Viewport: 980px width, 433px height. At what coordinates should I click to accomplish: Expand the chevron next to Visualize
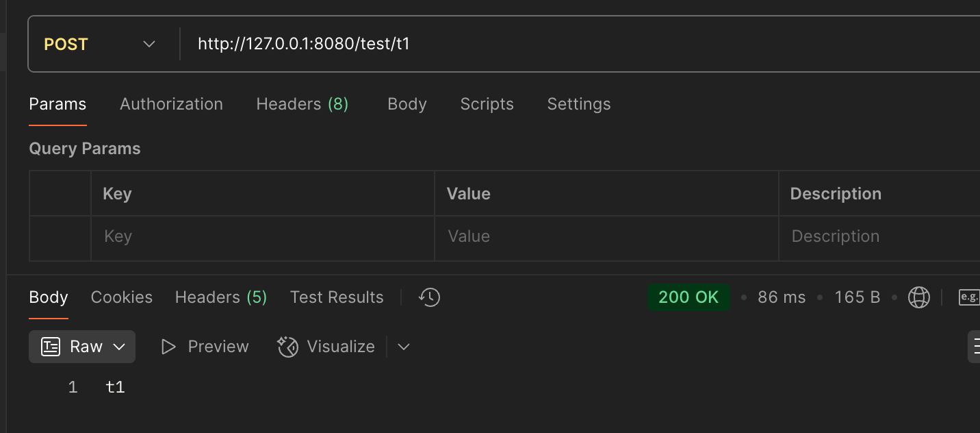tap(404, 347)
